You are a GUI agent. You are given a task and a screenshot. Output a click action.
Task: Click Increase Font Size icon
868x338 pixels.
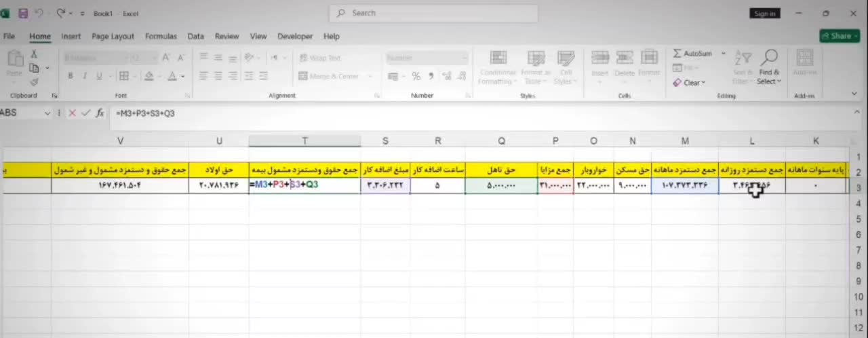[x=167, y=58]
